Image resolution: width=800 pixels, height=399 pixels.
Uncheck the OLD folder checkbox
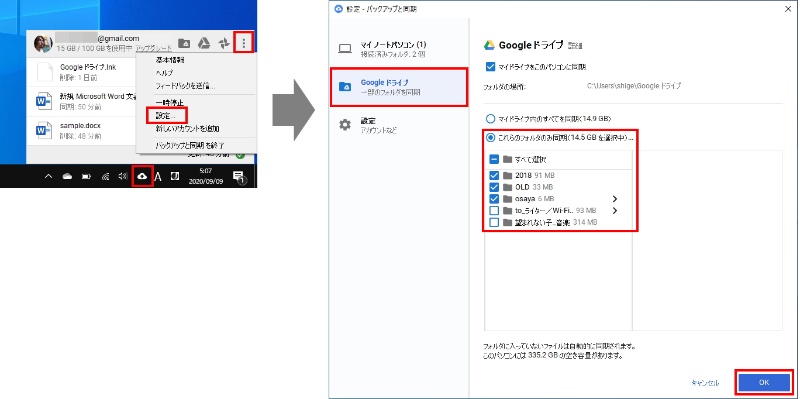494,187
